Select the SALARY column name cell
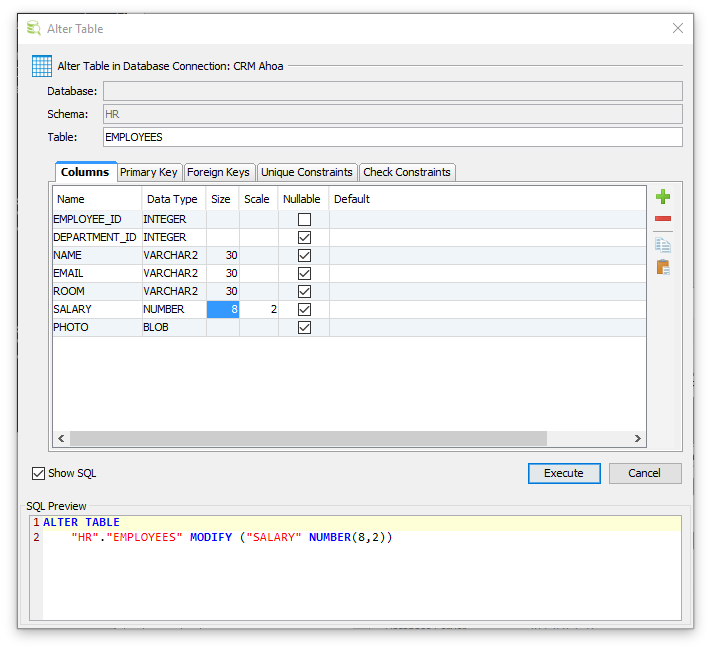Screen dimensions: 711x650 [97, 309]
